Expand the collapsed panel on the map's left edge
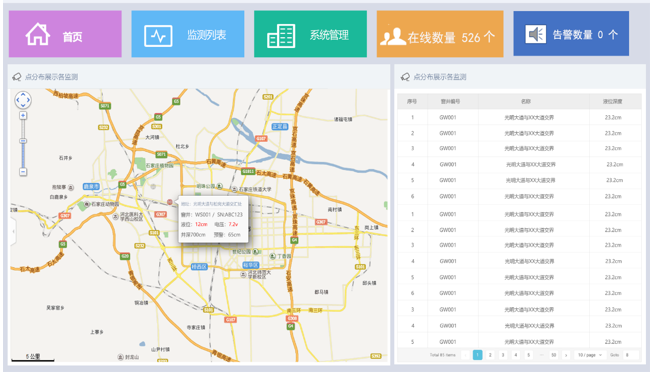This screenshot has width=651, height=375. [13, 231]
